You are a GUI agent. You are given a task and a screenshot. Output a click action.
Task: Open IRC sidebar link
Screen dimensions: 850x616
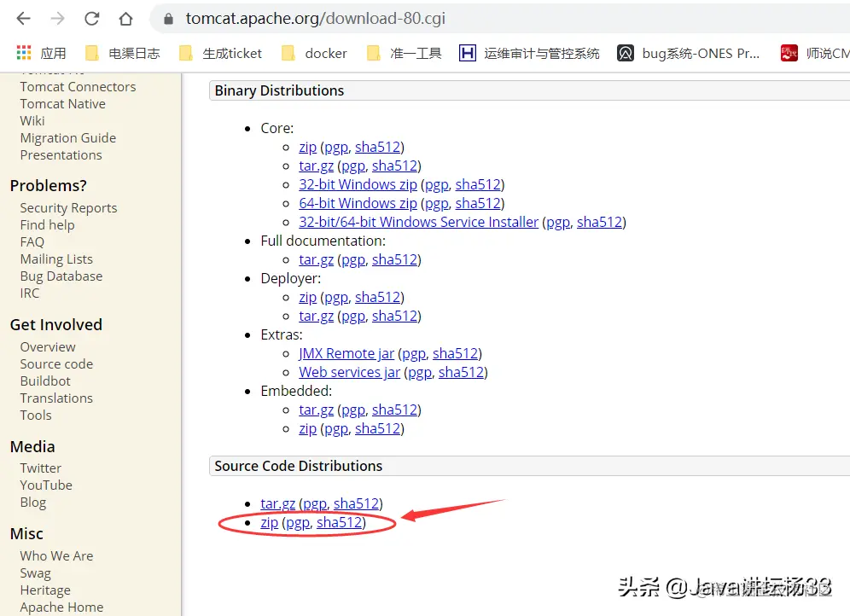(x=30, y=293)
